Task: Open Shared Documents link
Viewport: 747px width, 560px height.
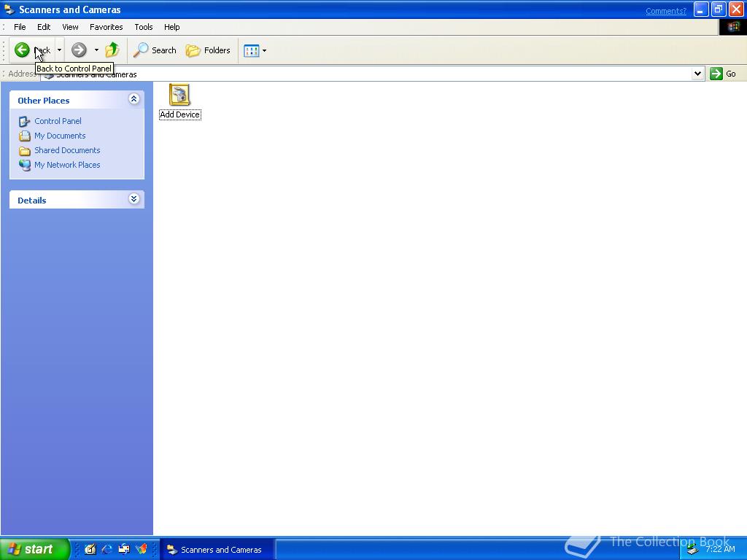Action: point(67,150)
